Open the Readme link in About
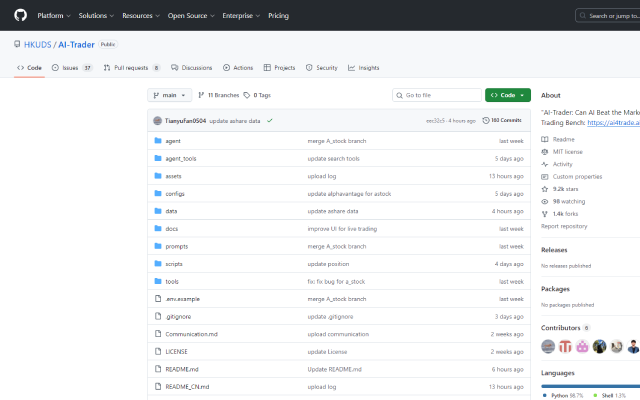The image size is (640, 400). coord(563,139)
